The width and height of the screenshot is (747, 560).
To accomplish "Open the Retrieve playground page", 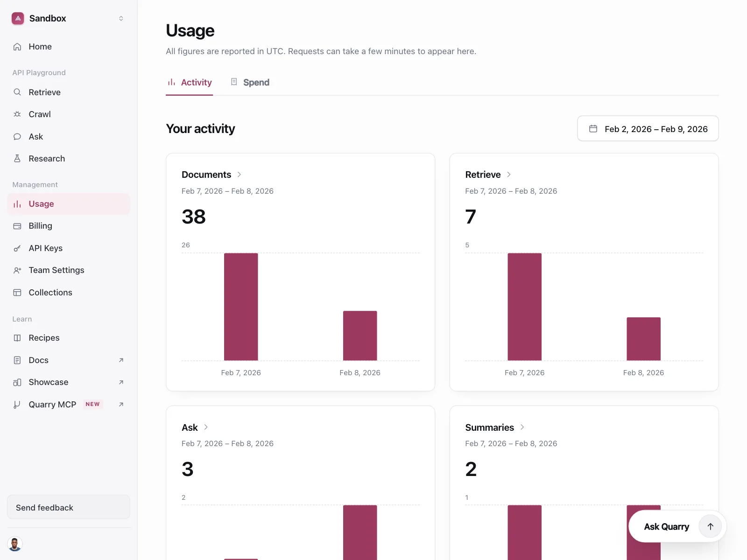I will [69, 92].
